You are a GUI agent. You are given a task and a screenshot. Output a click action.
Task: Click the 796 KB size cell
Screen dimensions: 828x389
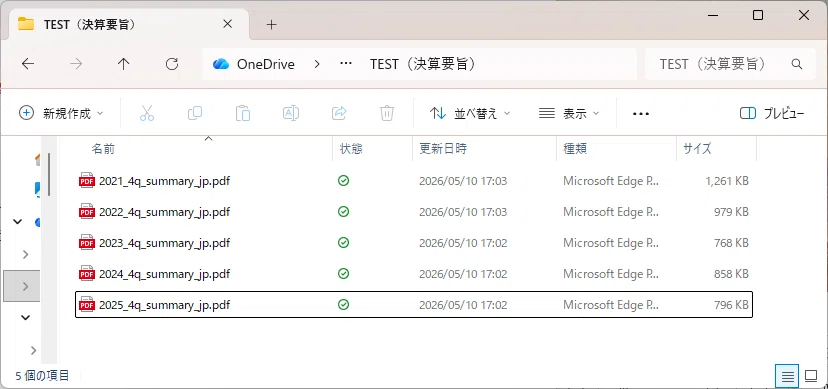[731, 305]
